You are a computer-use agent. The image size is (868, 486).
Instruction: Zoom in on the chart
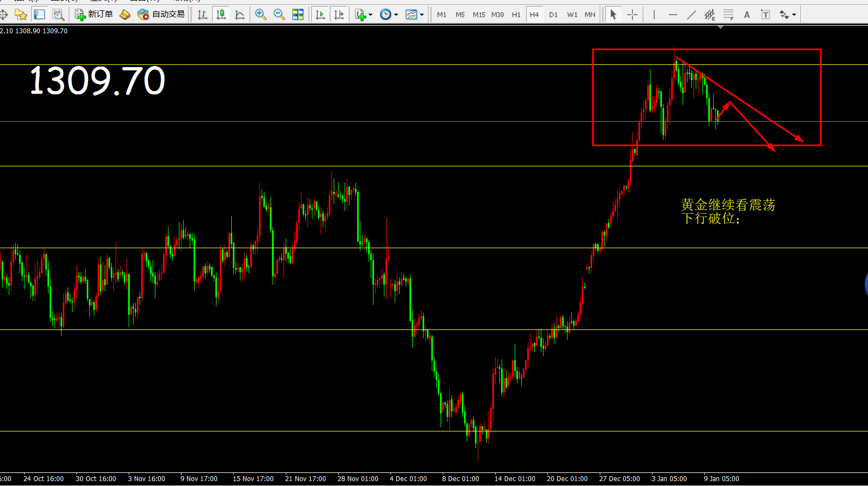pos(261,15)
